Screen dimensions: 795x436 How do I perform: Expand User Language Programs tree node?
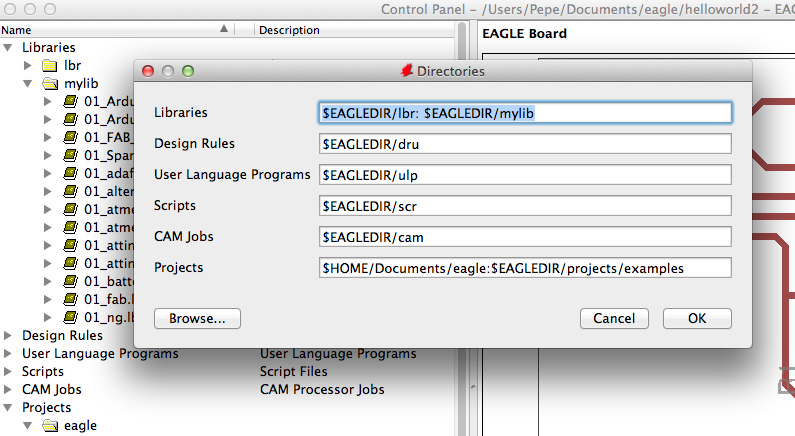(8, 353)
